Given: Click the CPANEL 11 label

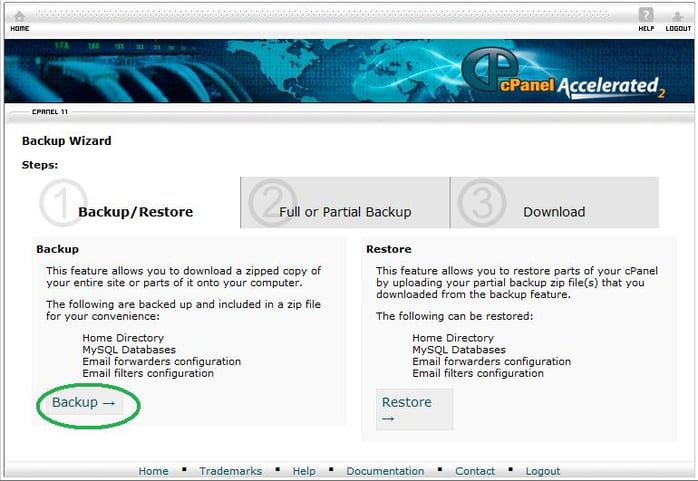Looking at the screenshot, I should click(50, 112).
